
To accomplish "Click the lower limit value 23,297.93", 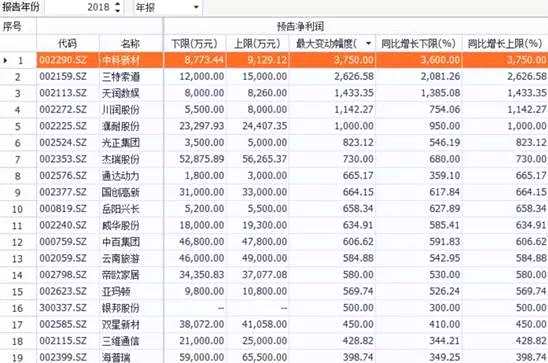I will coord(202,126).
